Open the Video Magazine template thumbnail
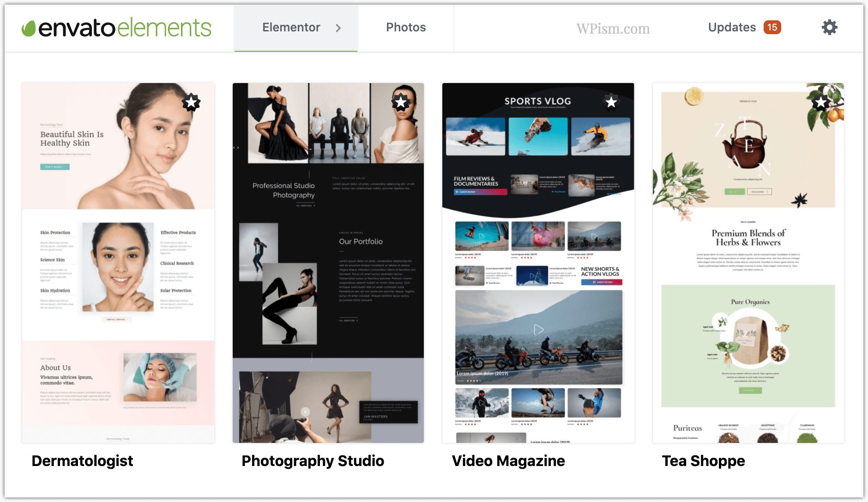Image resolution: width=868 pixels, height=502 pixels. click(538, 263)
